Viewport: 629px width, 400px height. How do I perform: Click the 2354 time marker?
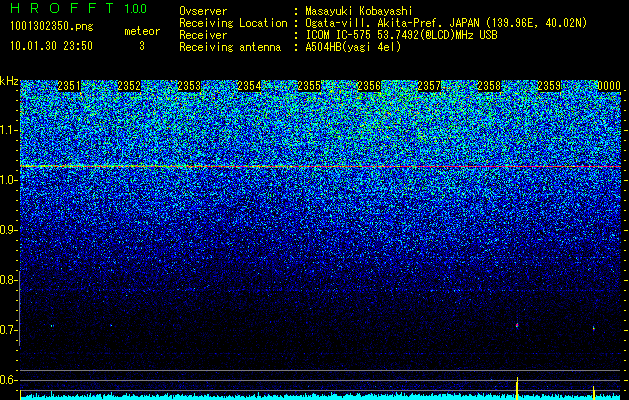point(249,86)
